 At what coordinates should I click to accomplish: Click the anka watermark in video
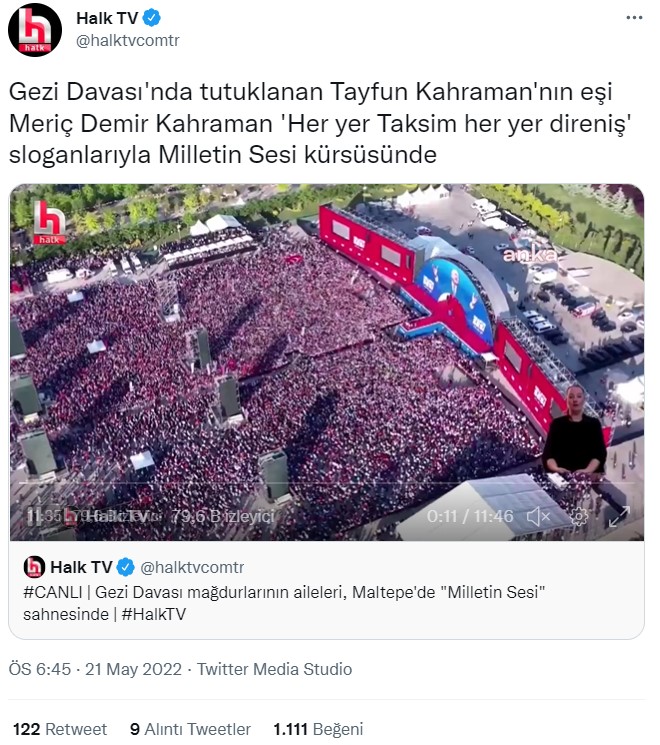point(530,255)
